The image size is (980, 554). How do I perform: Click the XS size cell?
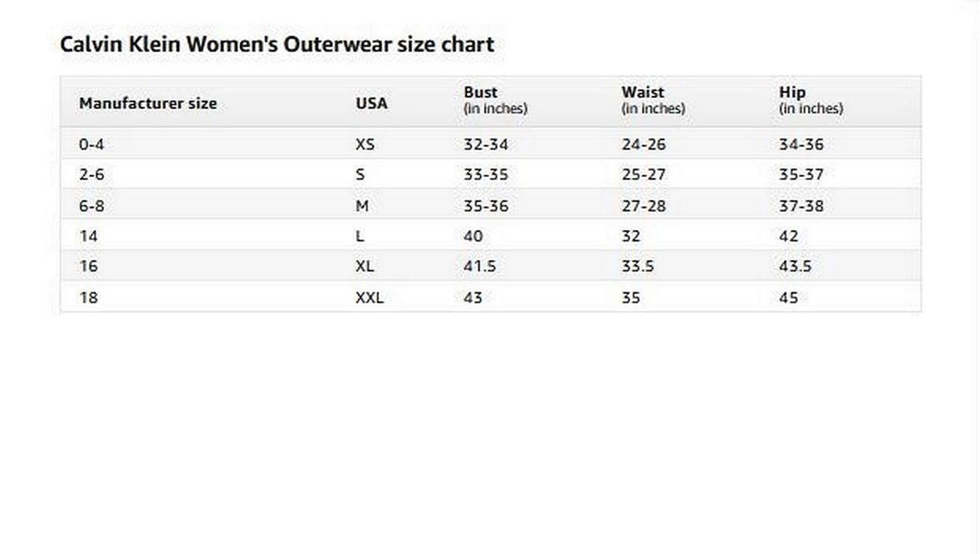(x=365, y=145)
